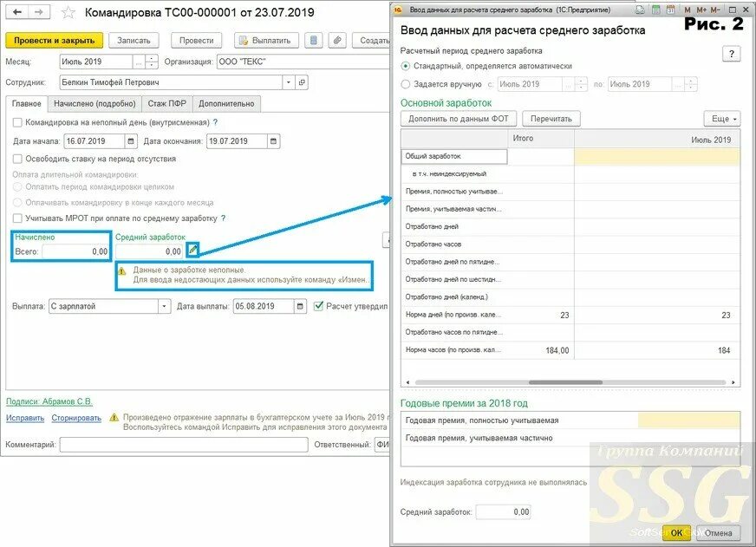Viewport: 756px width, 547px height.
Task: Open the Стаж ПФР tab
Action: 166,104
